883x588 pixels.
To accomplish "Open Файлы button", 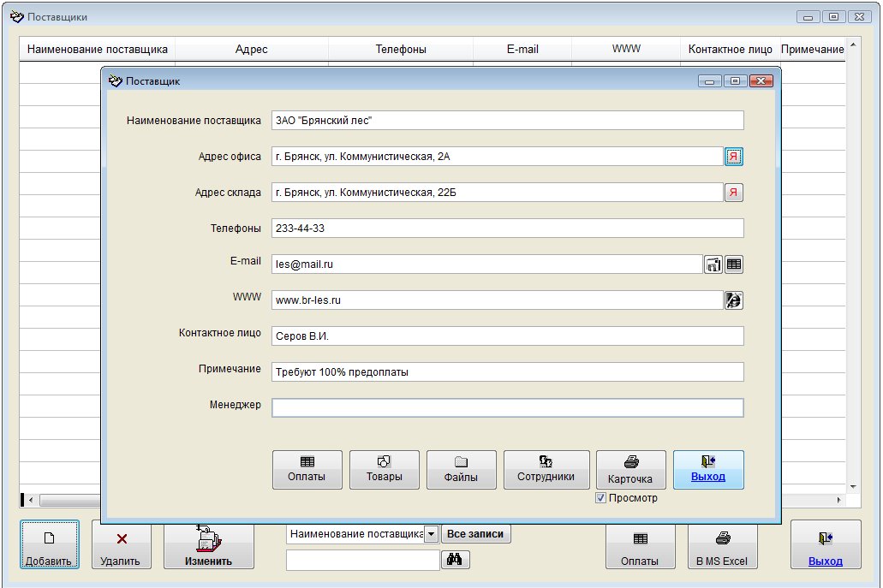I will [462, 470].
